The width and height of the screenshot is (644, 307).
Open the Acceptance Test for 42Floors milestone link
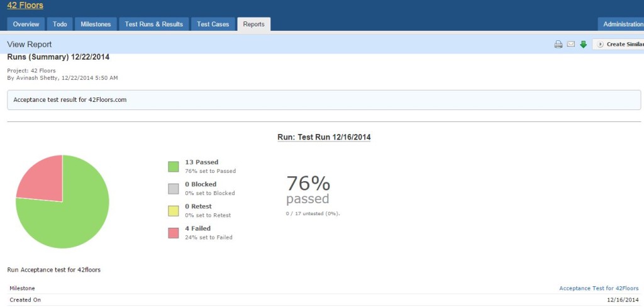599,288
